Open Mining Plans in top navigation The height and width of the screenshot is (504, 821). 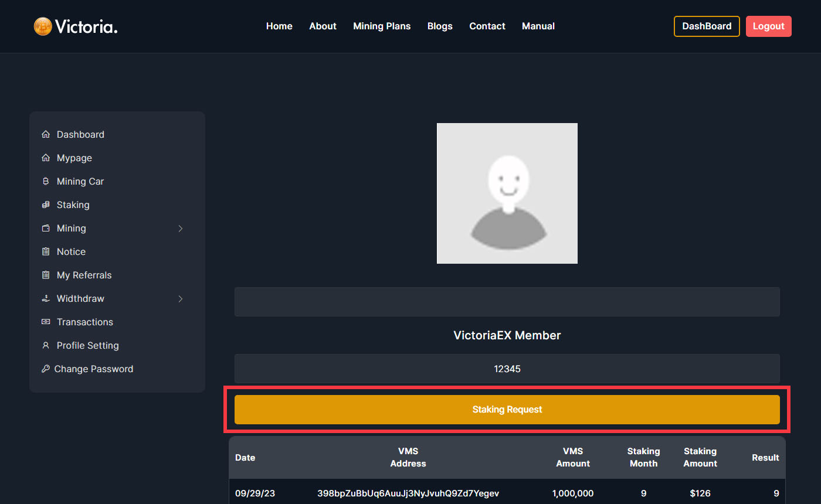point(382,26)
